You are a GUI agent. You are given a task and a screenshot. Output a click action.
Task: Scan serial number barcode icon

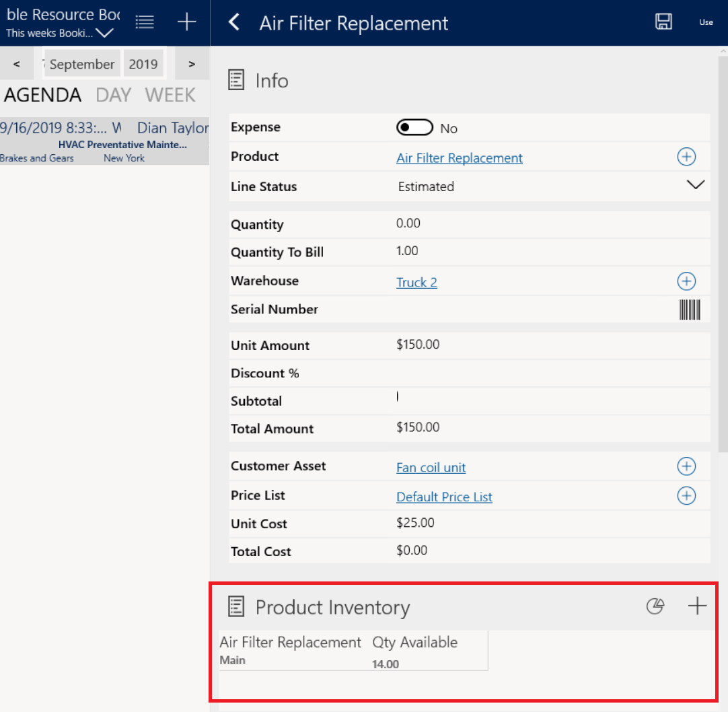click(690, 310)
